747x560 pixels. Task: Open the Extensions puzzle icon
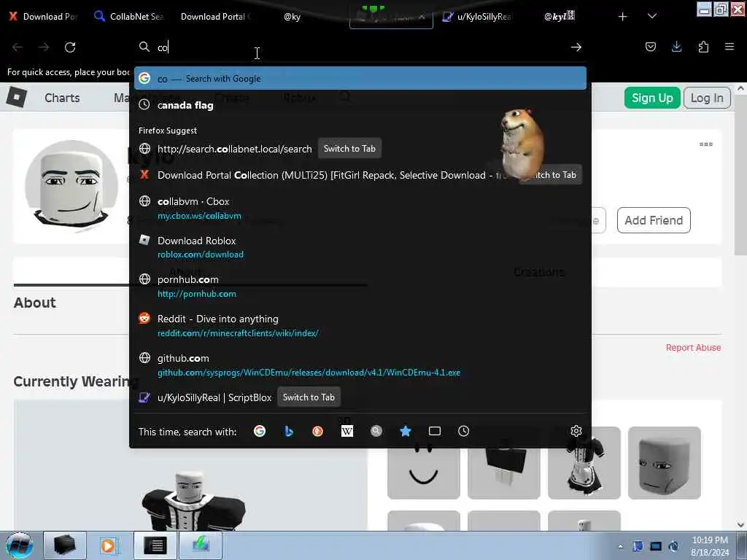pos(703,47)
